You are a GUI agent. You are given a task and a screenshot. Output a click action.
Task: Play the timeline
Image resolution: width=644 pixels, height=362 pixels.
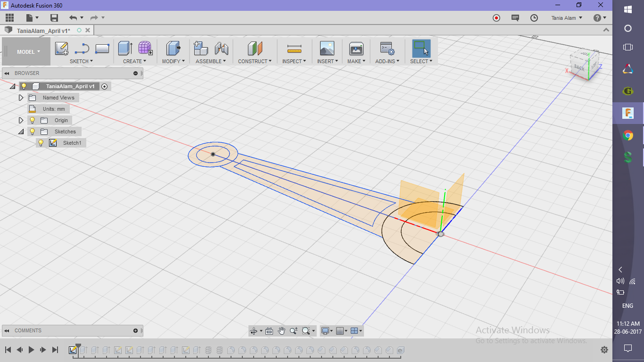pos(31,350)
